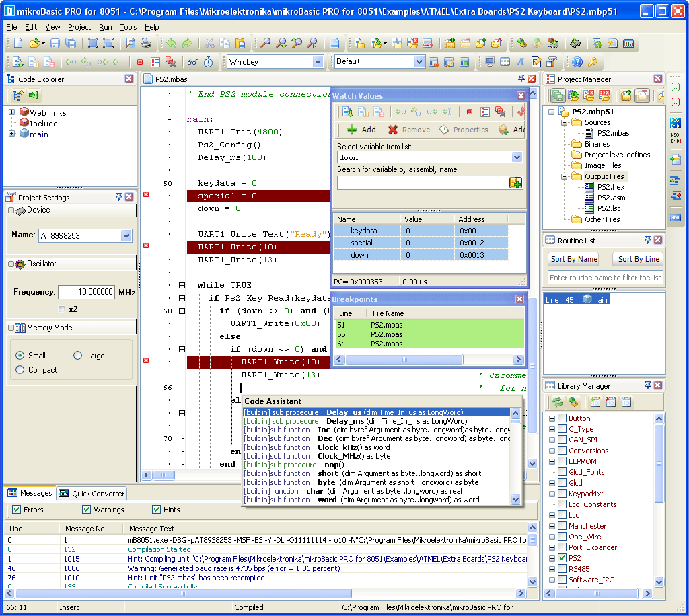Click the Paste clipboard icon

(240, 43)
